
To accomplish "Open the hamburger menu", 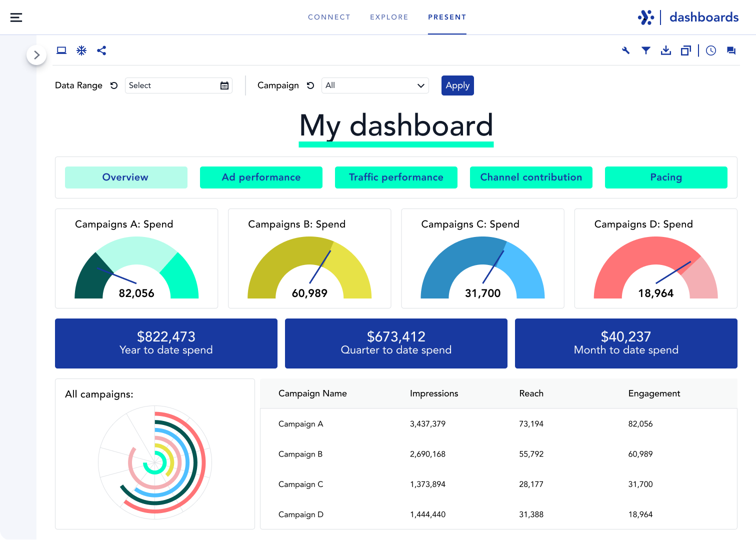I will (x=16, y=17).
